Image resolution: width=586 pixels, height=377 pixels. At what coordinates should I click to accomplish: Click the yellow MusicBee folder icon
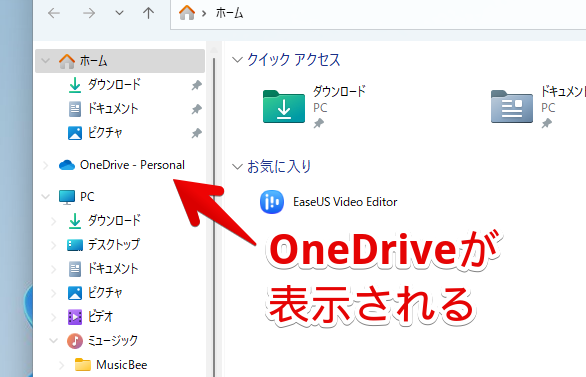tap(83, 365)
